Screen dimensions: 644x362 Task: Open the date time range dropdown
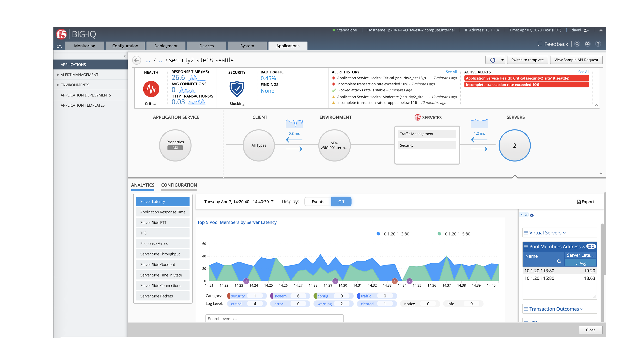point(239,202)
